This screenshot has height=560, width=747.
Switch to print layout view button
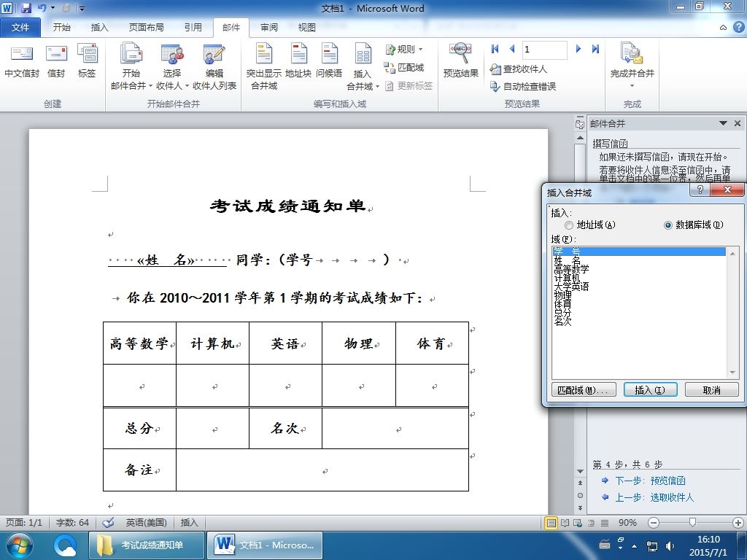(x=551, y=523)
